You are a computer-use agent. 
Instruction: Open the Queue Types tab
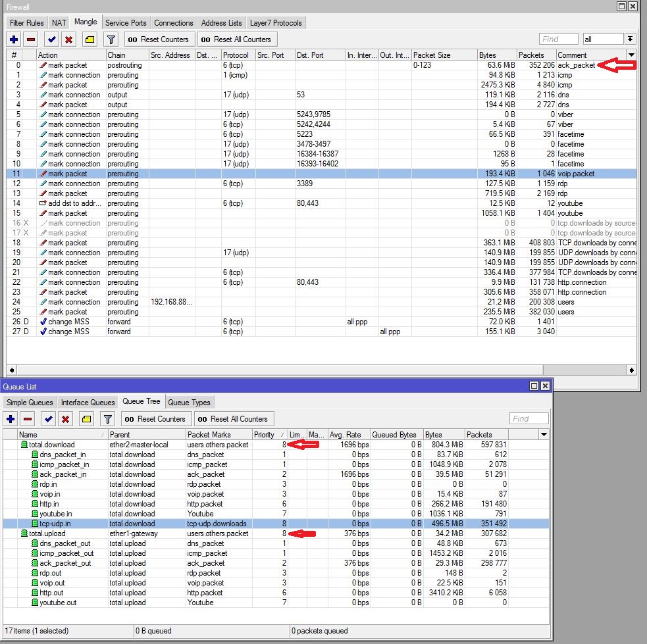tap(189, 403)
